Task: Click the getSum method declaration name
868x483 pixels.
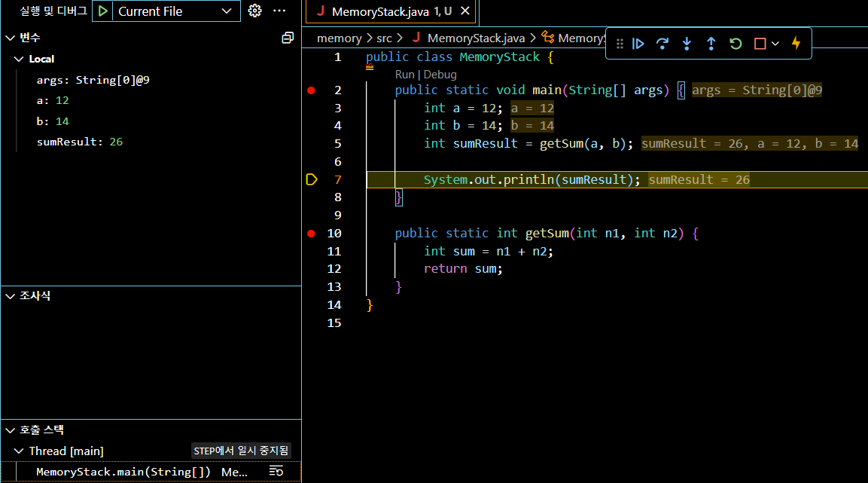Action: click(547, 233)
